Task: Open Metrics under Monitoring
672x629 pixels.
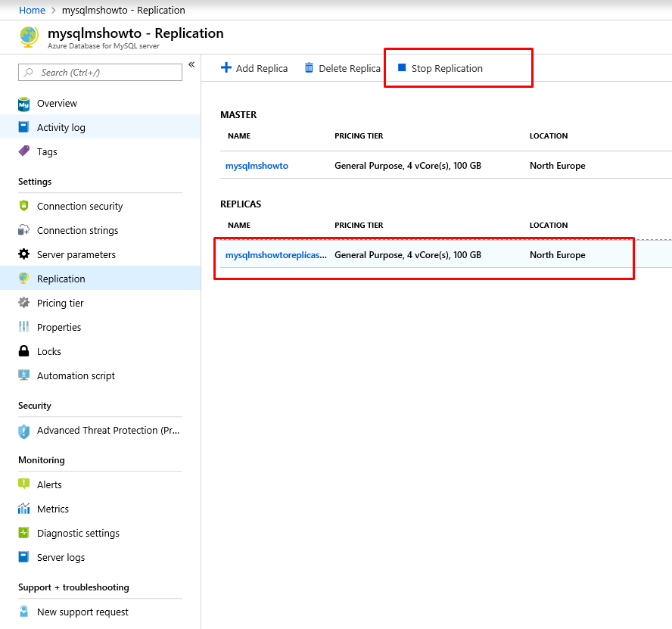Action: point(101,509)
